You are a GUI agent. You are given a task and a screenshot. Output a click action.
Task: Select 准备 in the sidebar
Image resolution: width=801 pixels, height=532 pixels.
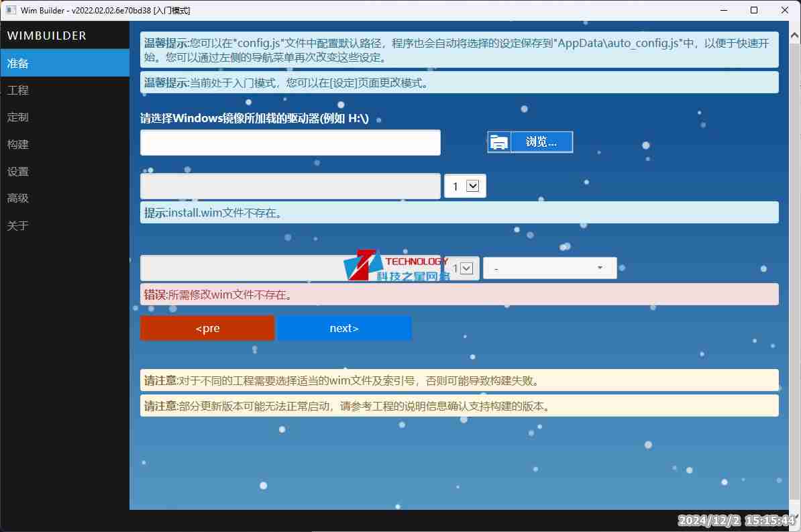click(x=64, y=63)
